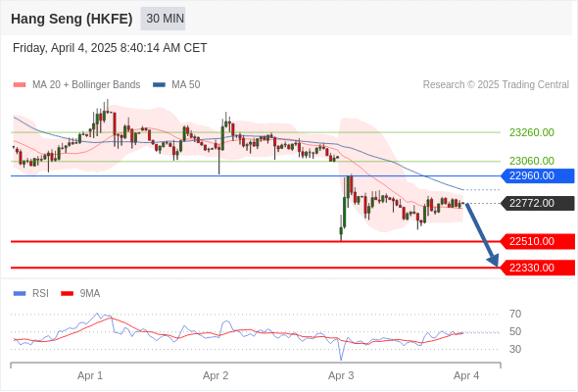This screenshot has width=578, height=392.
Task: Toggle the 9MA legend item
Action: click(80, 294)
